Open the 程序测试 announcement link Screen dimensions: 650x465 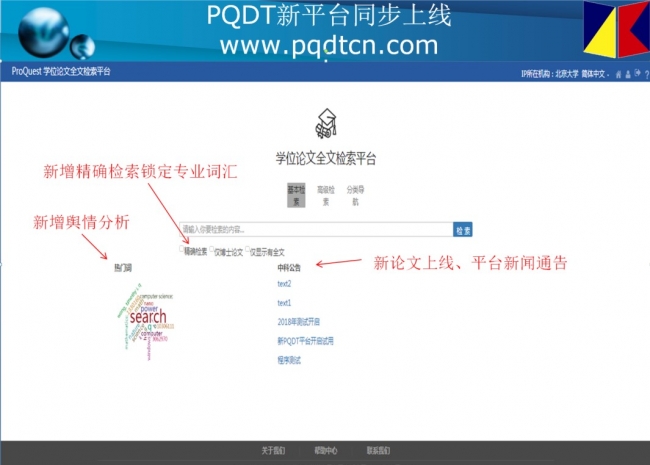coord(289,360)
